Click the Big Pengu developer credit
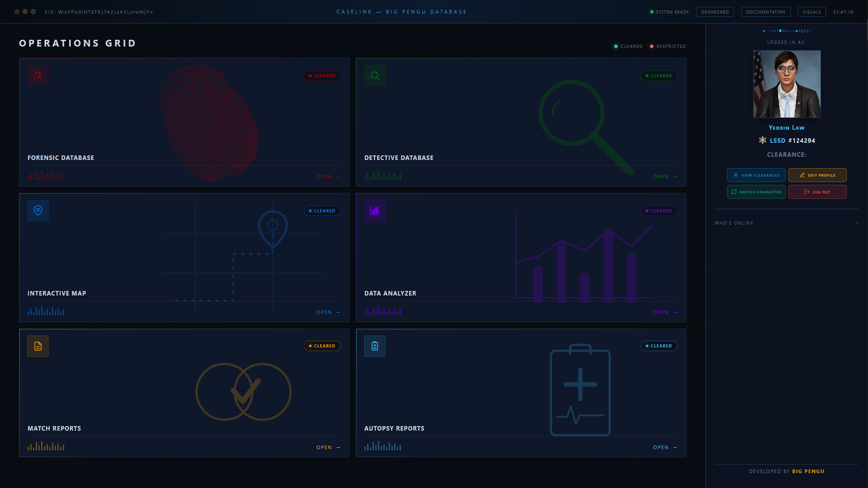The height and width of the screenshot is (488, 868). pos(808,471)
